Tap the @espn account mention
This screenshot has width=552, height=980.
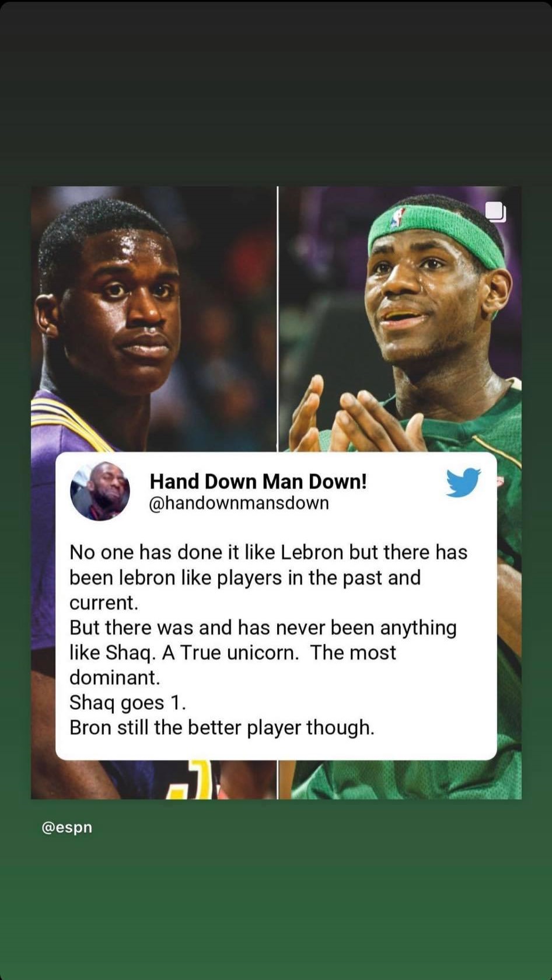click(x=67, y=827)
